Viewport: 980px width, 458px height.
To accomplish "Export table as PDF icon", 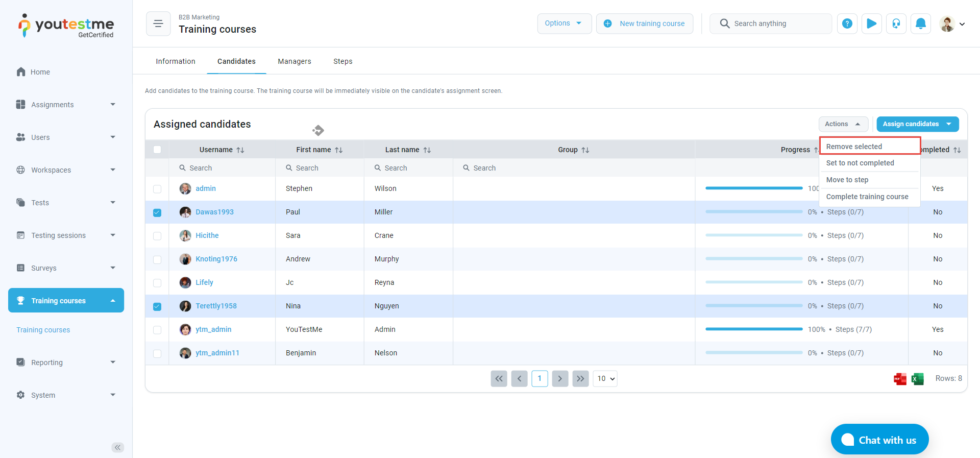I will [x=900, y=379].
